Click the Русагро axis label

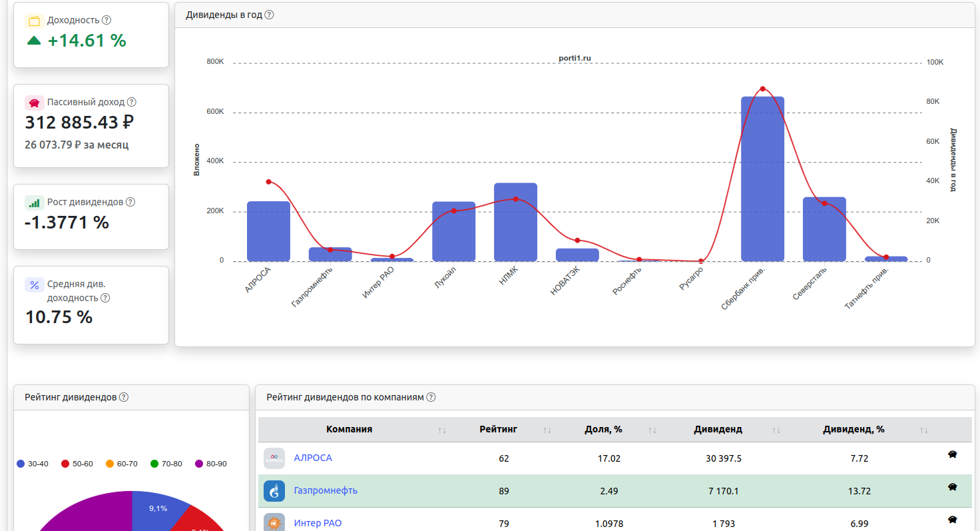click(x=691, y=278)
